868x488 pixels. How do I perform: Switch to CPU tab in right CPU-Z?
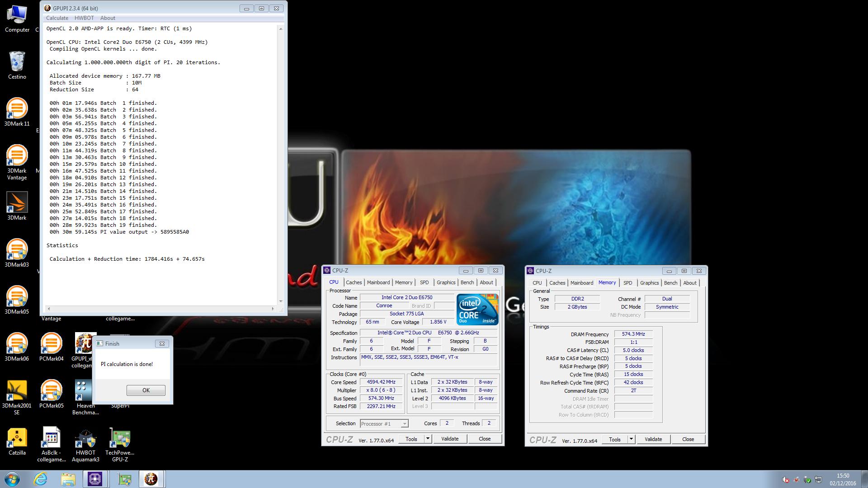(x=537, y=283)
